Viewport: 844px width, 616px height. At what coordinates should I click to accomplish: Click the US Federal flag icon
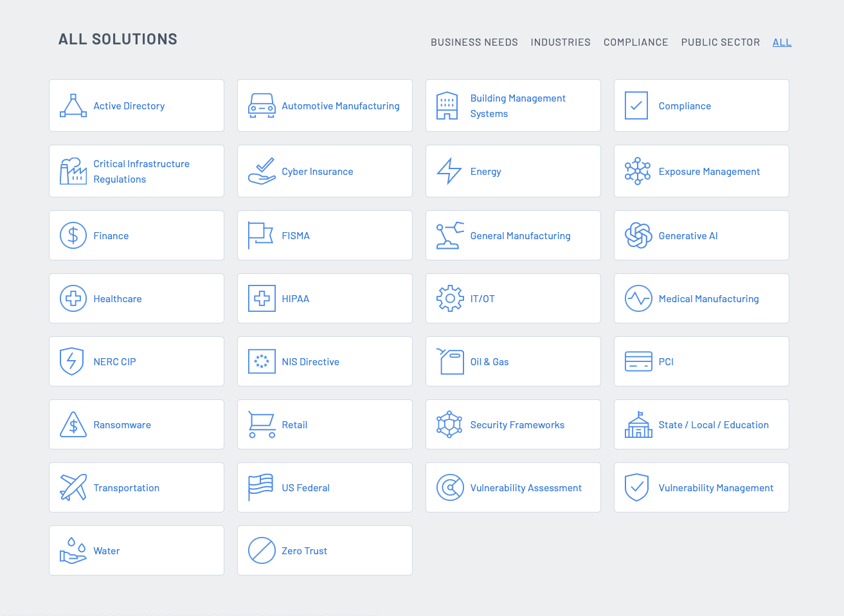261,487
